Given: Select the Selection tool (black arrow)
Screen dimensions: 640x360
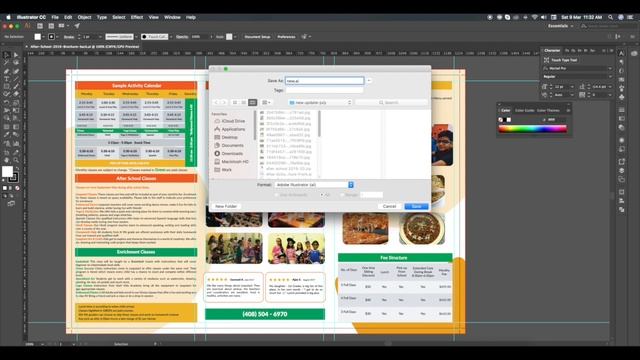Looking at the screenshot, I should tap(7, 55).
